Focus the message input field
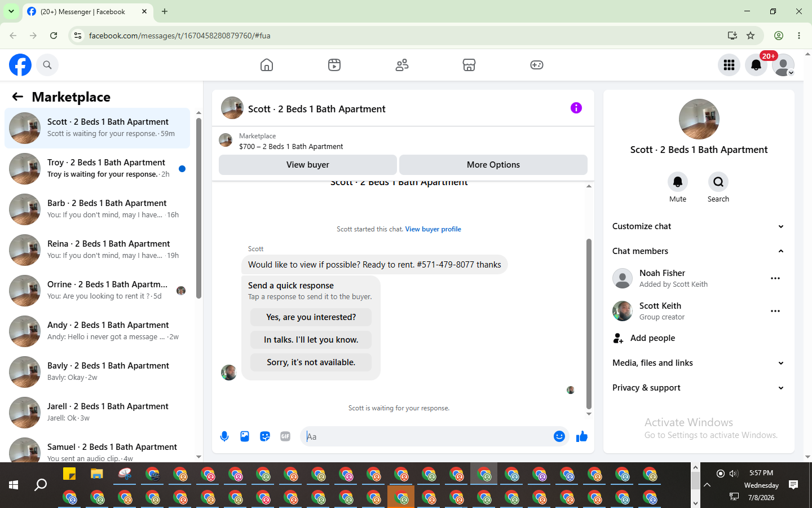 tap(435, 436)
